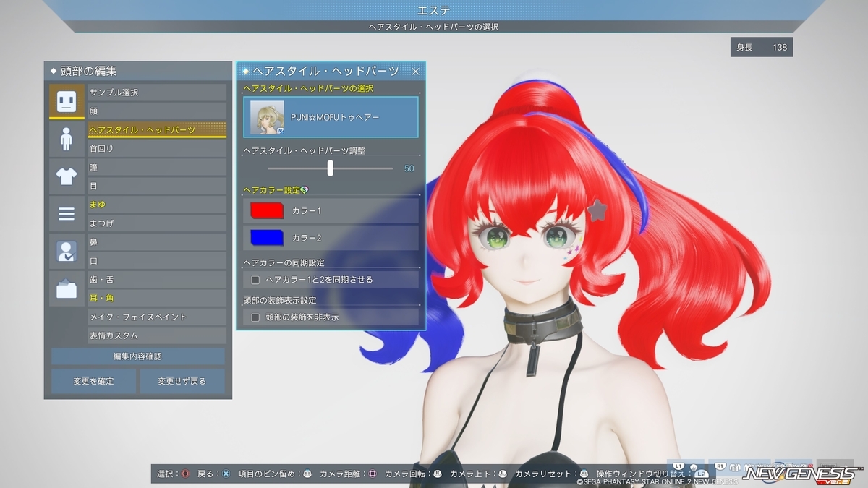
Task: Click the circle 選択 button prompt icon
Action: [x=185, y=474]
